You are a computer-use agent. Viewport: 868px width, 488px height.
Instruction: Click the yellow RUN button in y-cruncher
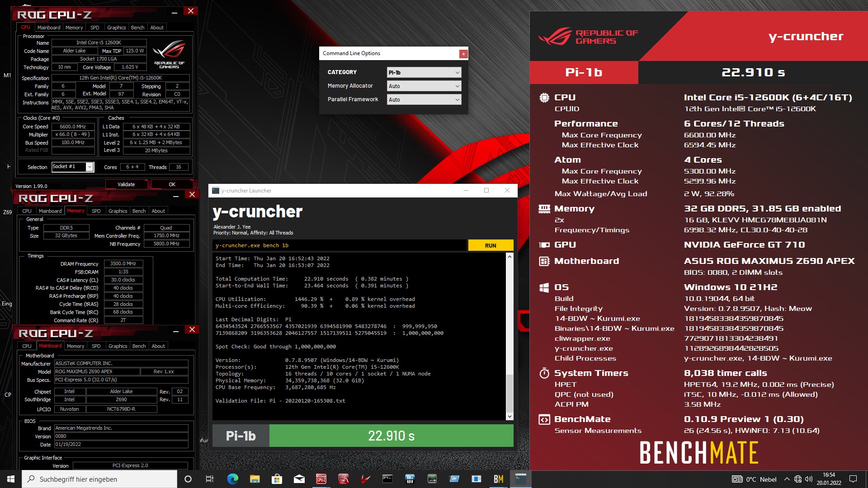point(491,245)
